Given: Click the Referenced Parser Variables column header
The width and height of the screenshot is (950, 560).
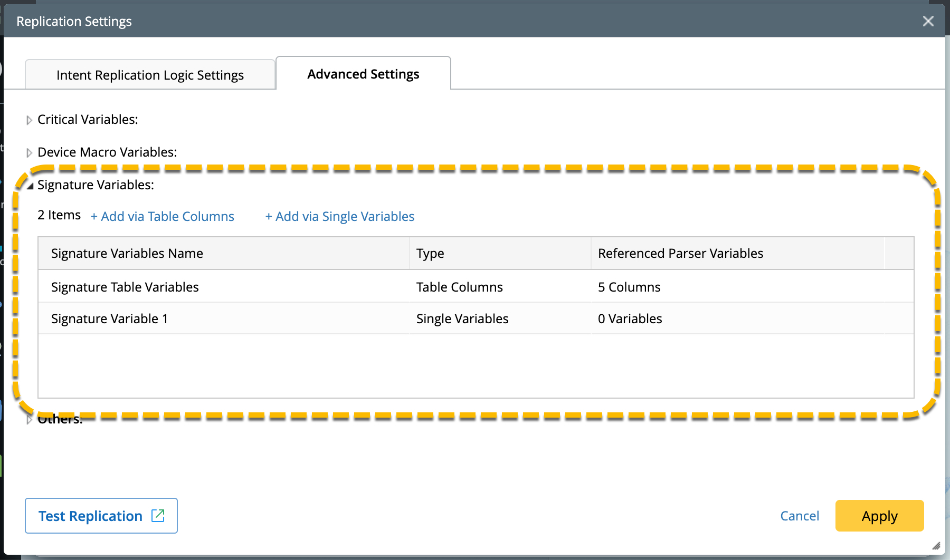Looking at the screenshot, I should [680, 254].
